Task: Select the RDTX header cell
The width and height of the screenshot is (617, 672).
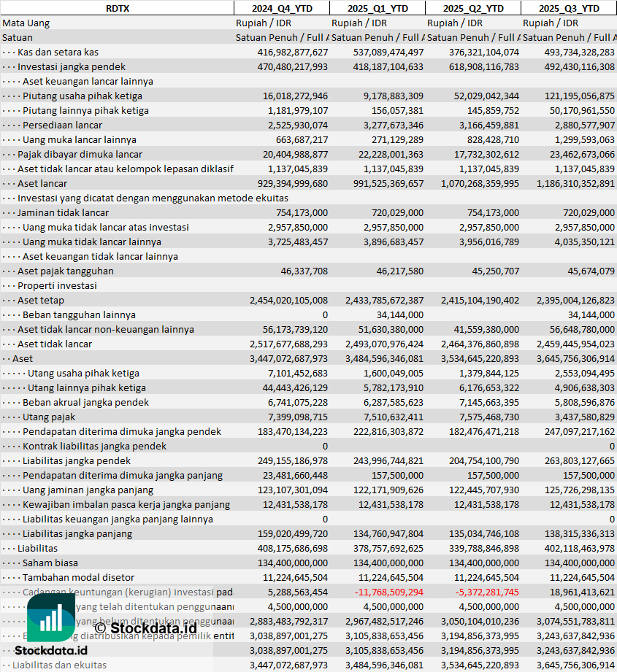Action: [x=117, y=8]
